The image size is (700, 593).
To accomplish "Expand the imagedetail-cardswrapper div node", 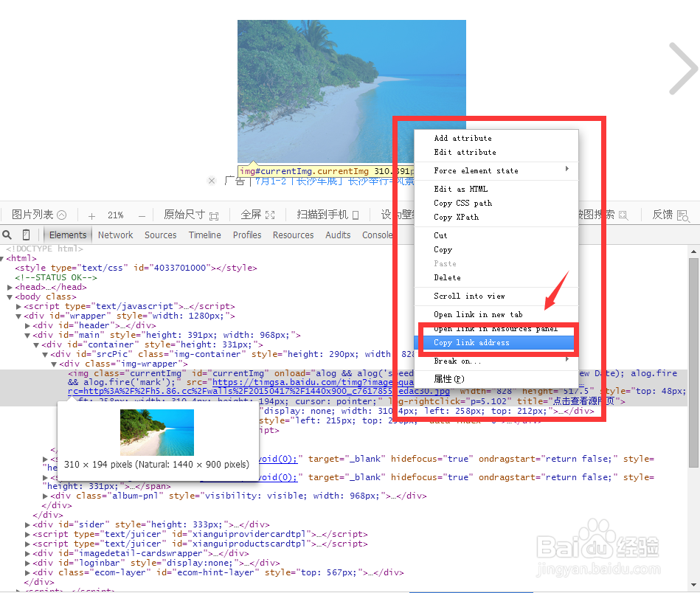I will pyautogui.click(x=28, y=554).
